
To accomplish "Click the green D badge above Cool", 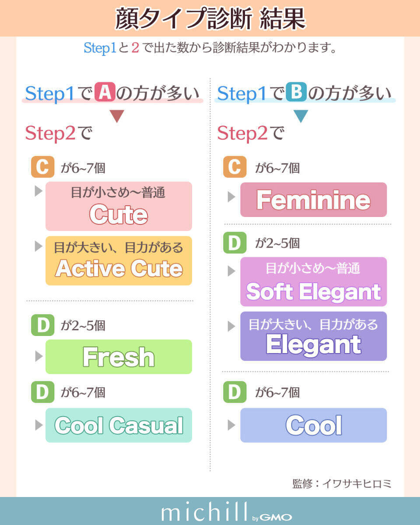I will click(x=234, y=392).
